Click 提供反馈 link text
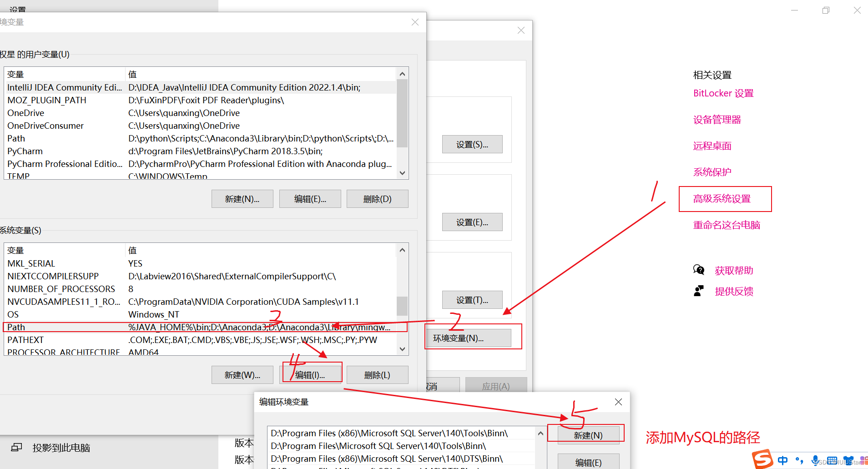This screenshot has width=868, height=469. click(734, 292)
